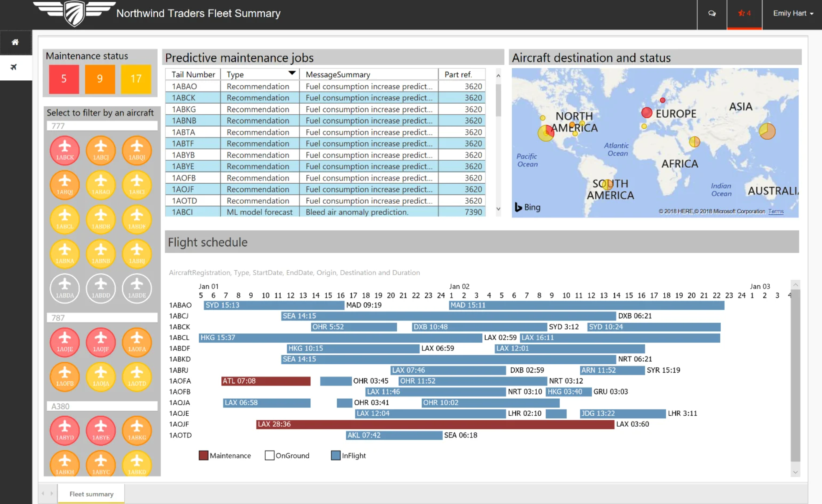
Task: Filter by aircraft 1ABCI
Action: 137,185
